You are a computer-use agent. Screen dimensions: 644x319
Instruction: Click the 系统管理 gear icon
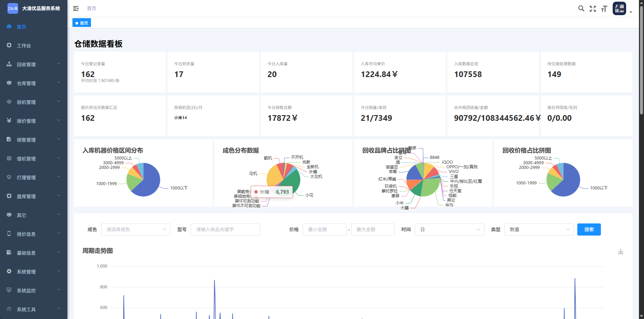tap(9, 272)
